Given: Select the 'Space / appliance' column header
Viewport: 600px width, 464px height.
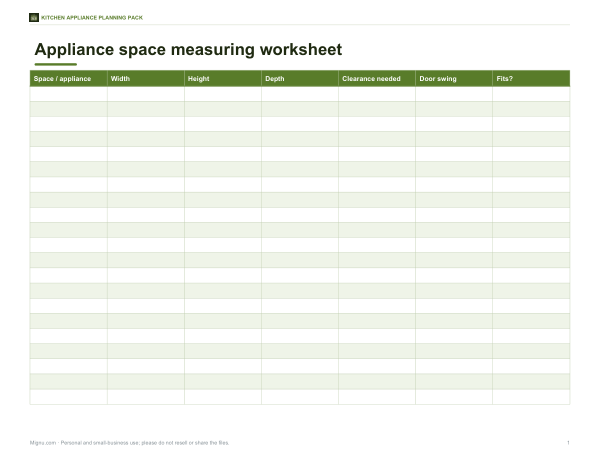Looking at the screenshot, I should click(x=68, y=78).
